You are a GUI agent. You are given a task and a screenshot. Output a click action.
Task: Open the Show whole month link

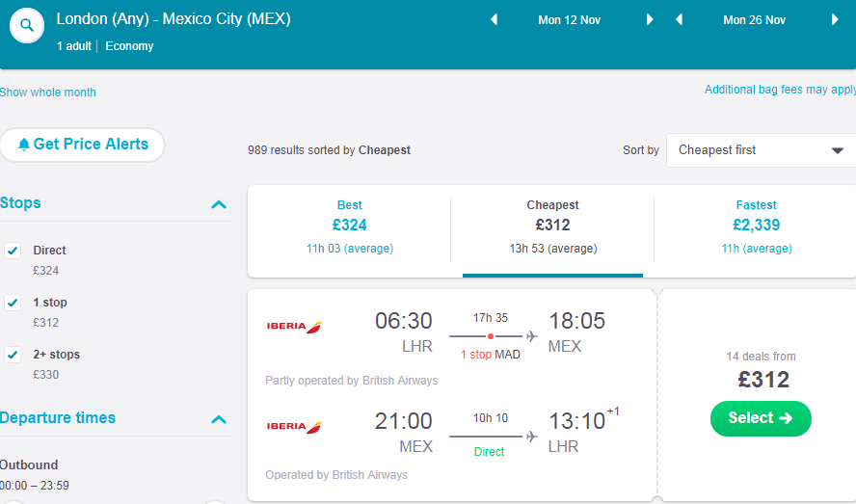47,93
